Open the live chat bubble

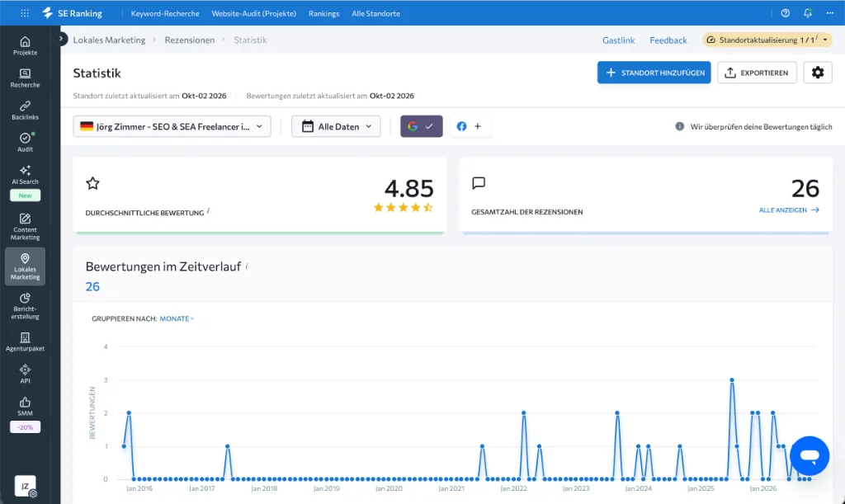[x=810, y=455]
